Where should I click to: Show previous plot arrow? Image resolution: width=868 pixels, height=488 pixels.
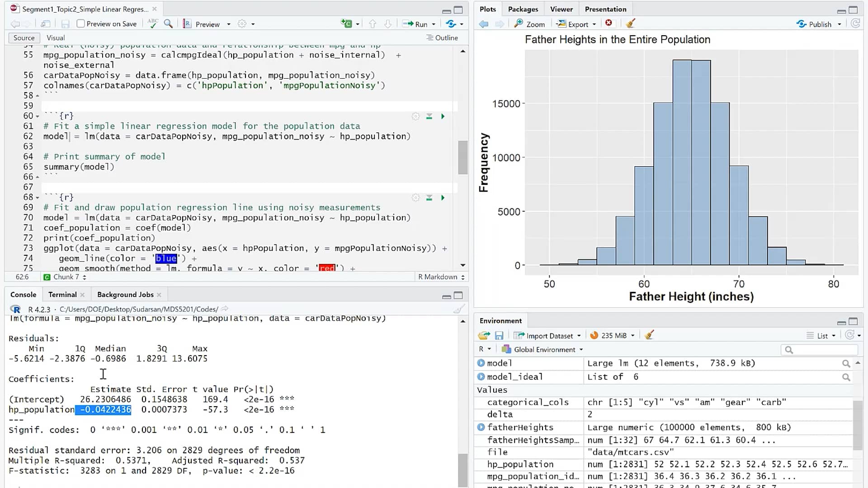coord(484,24)
